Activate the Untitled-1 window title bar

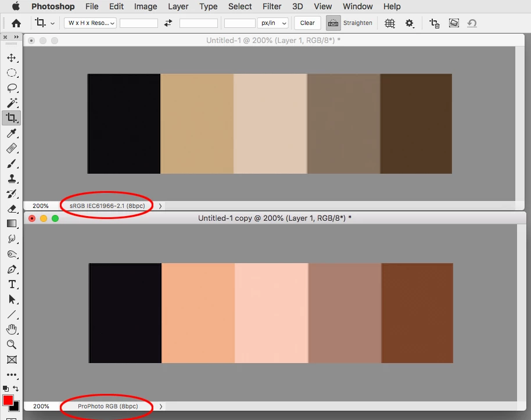273,40
